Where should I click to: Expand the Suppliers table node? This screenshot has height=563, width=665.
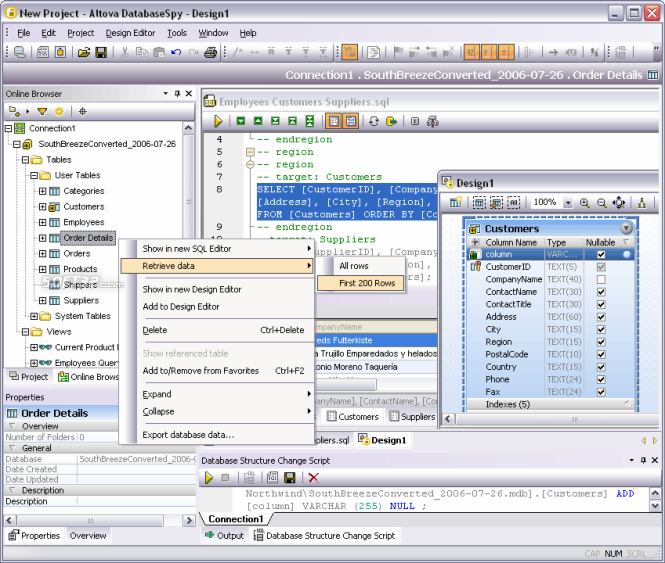42,300
